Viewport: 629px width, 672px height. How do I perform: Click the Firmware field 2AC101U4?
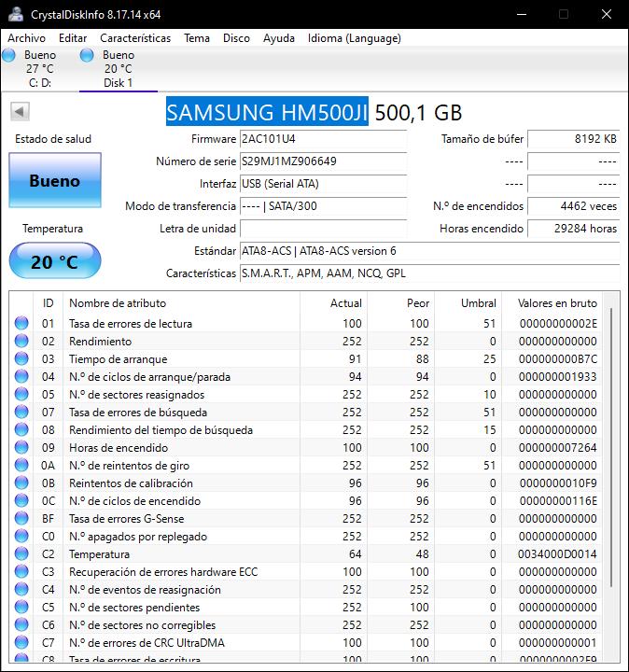[323, 139]
